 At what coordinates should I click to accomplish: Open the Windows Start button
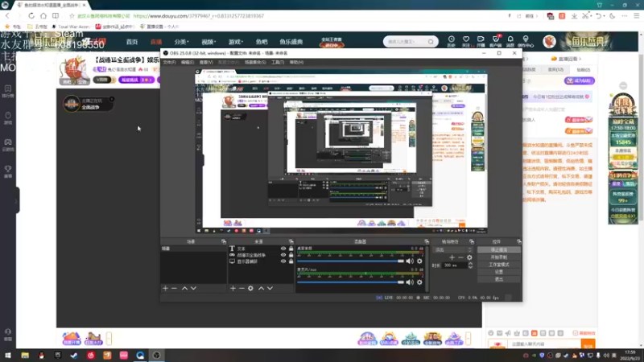[8, 356]
